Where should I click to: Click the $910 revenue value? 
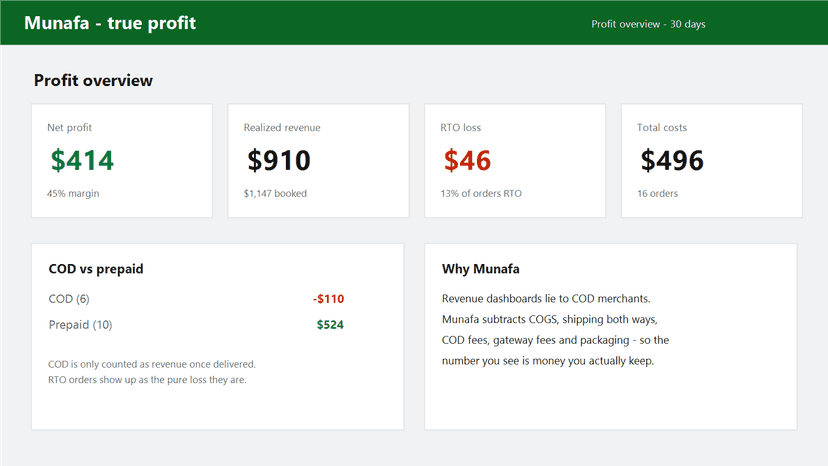click(279, 160)
